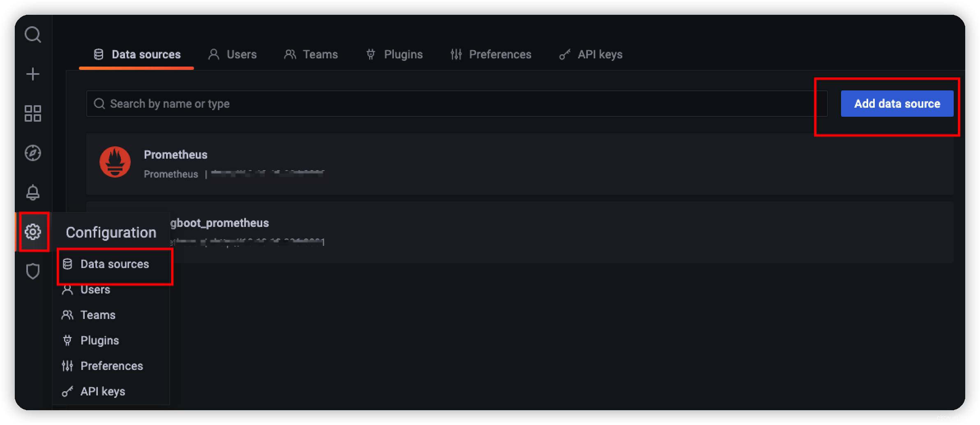The width and height of the screenshot is (980, 425).
Task: Click the plus Create icon in the sidebar
Action: point(33,74)
